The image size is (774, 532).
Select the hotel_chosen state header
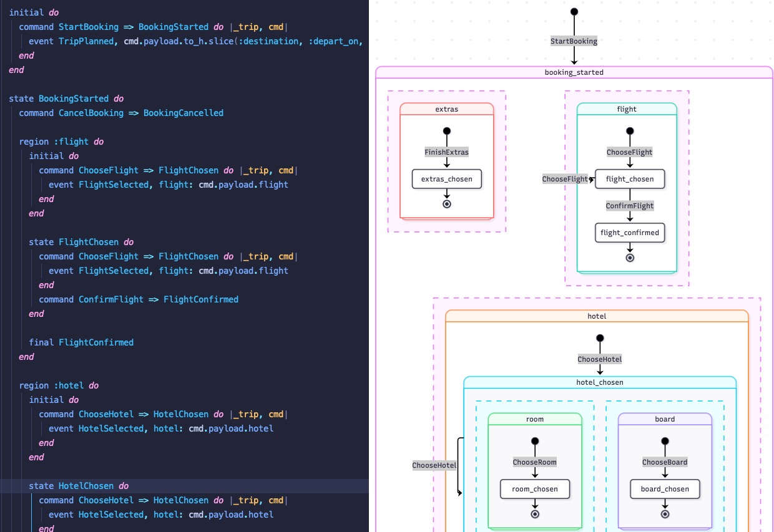point(600,382)
